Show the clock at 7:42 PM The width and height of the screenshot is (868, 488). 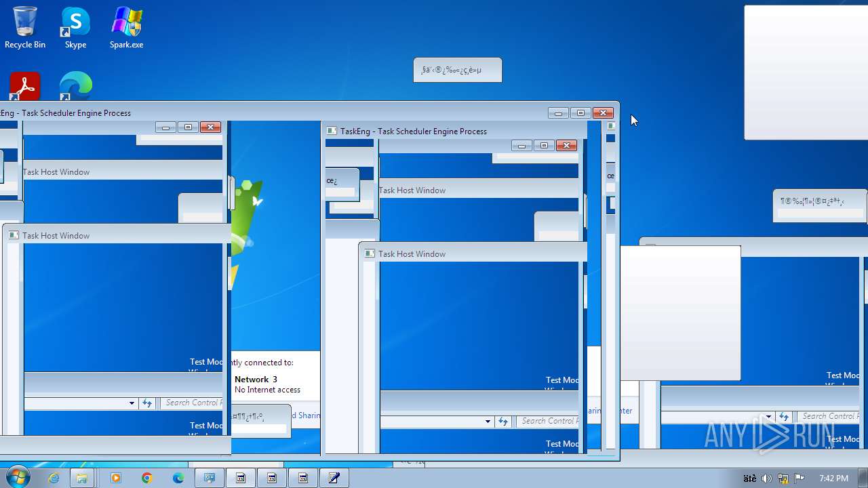833,479
